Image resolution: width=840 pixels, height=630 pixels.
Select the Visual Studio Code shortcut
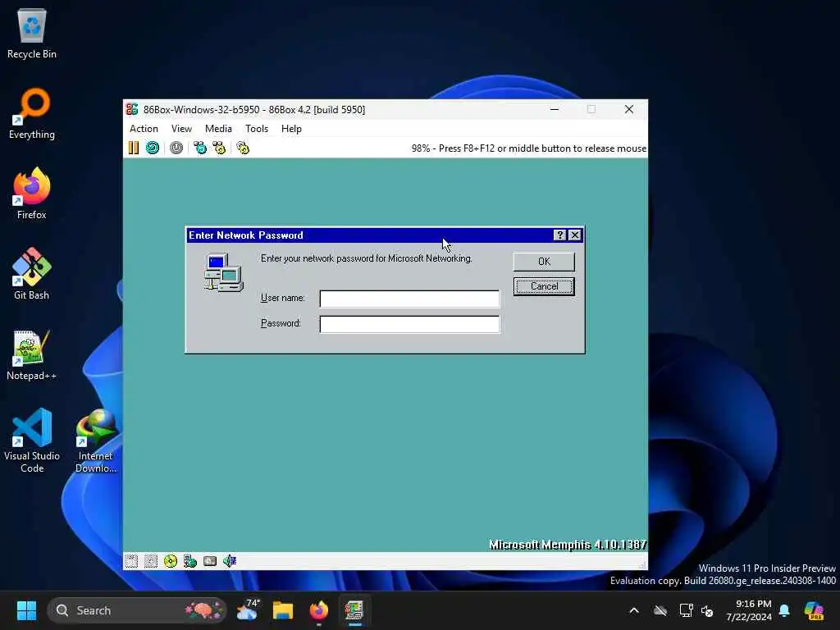click(32, 441)
